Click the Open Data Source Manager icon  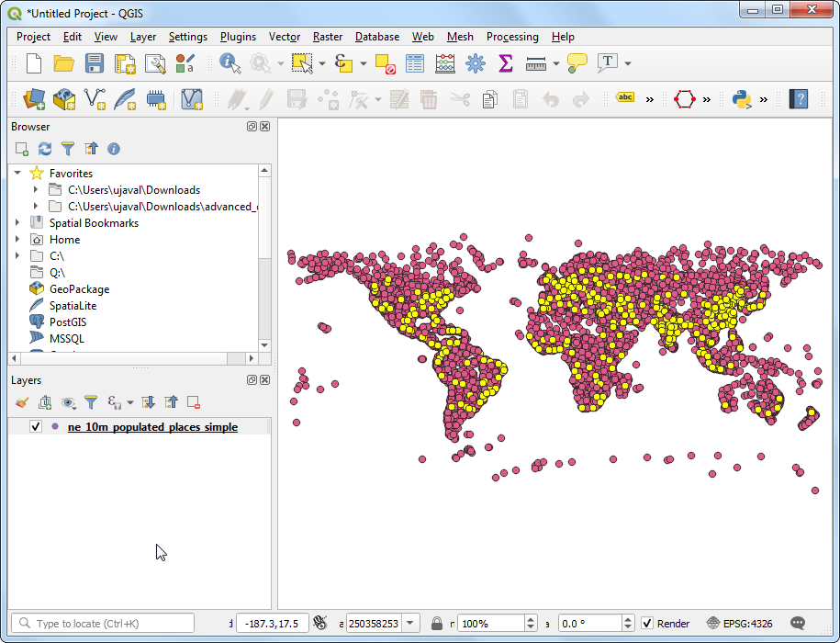click(x=34, y=99)
